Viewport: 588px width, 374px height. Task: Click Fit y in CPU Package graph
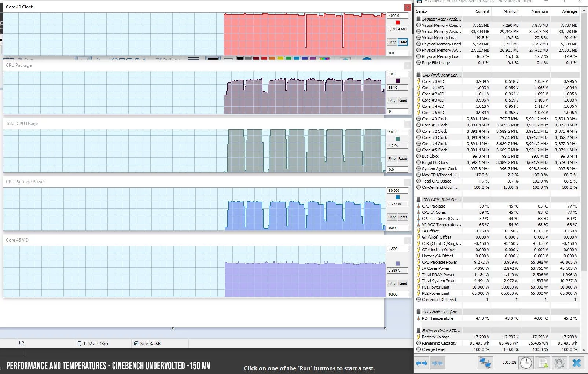click(x=392, y=100)
